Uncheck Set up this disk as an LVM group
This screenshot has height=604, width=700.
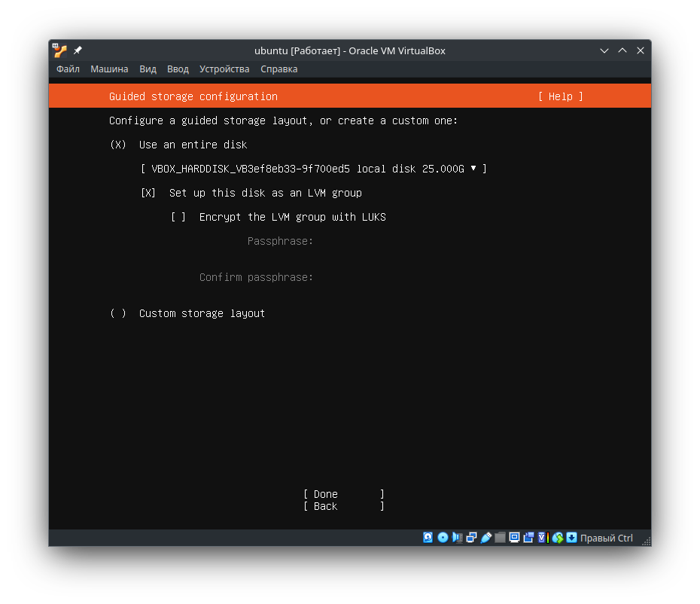(148, 193)
